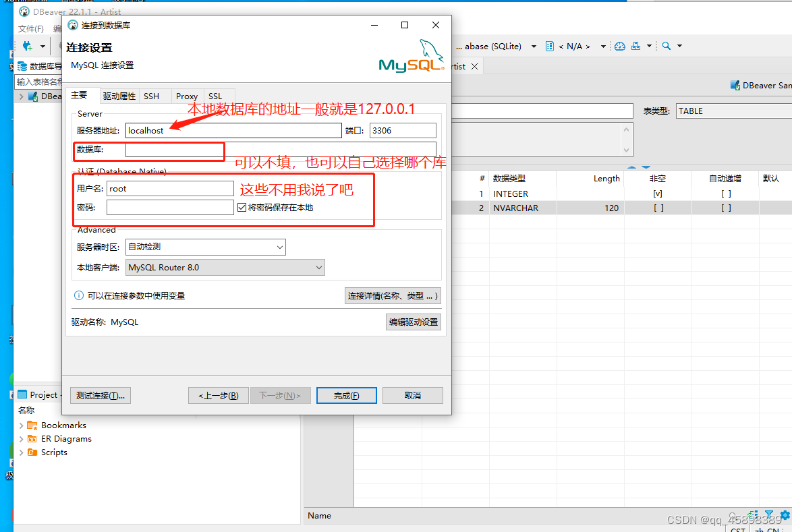Toggle auto-increment checkbox of INTEGER row
792x532 pixels.
725,194
